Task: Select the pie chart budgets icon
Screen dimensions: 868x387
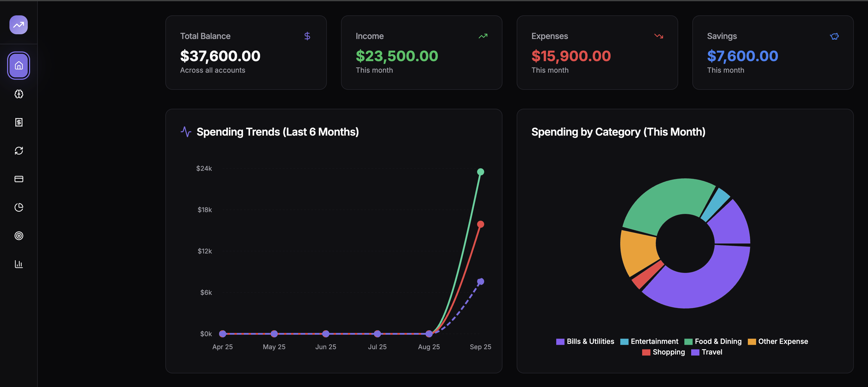Action: click(x=19, y=207)
